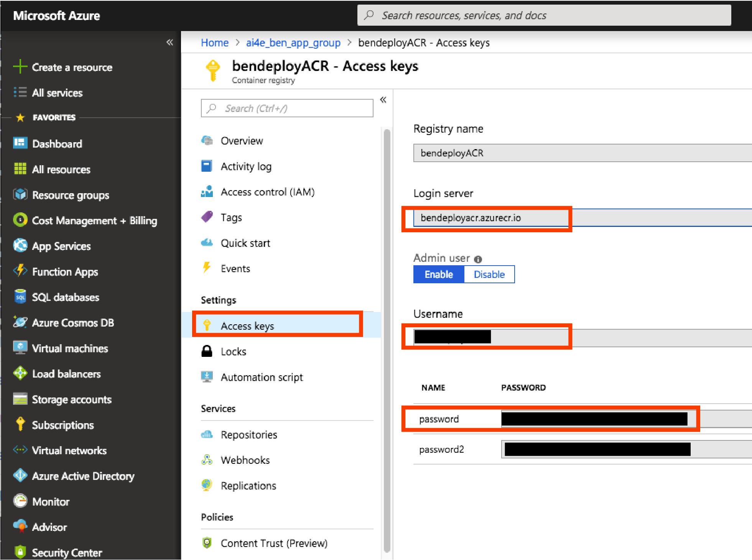752x560 pixels.
Task: Click the Activity log book icon
Action: tap(207, 166)
